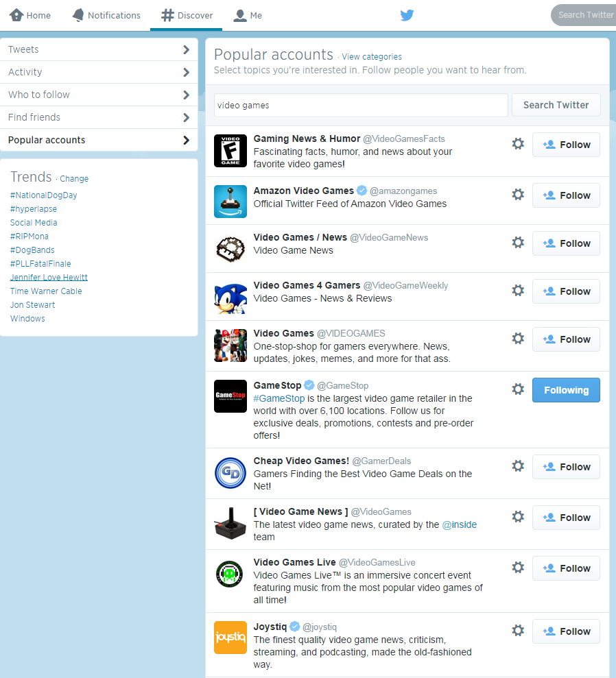
Task: Open Windows trend
Action: coord(27,318)
